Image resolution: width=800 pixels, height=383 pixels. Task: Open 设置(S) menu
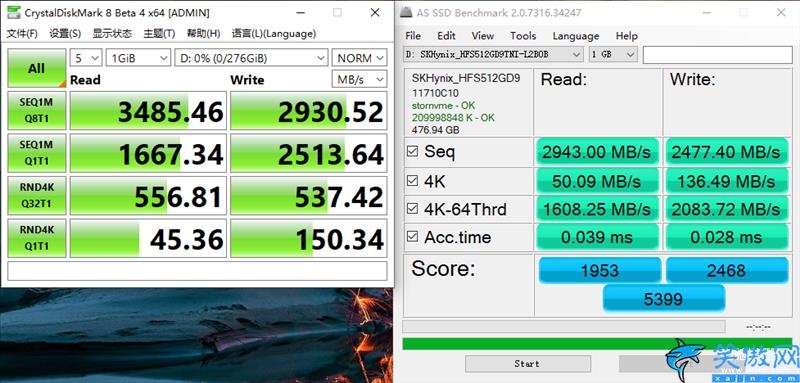65,34
